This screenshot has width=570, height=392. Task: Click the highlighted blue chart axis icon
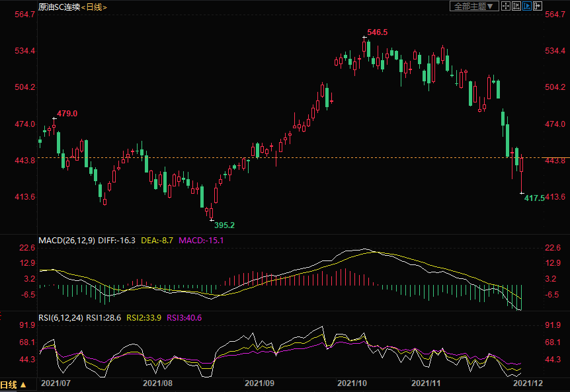(x=527, y=6)
